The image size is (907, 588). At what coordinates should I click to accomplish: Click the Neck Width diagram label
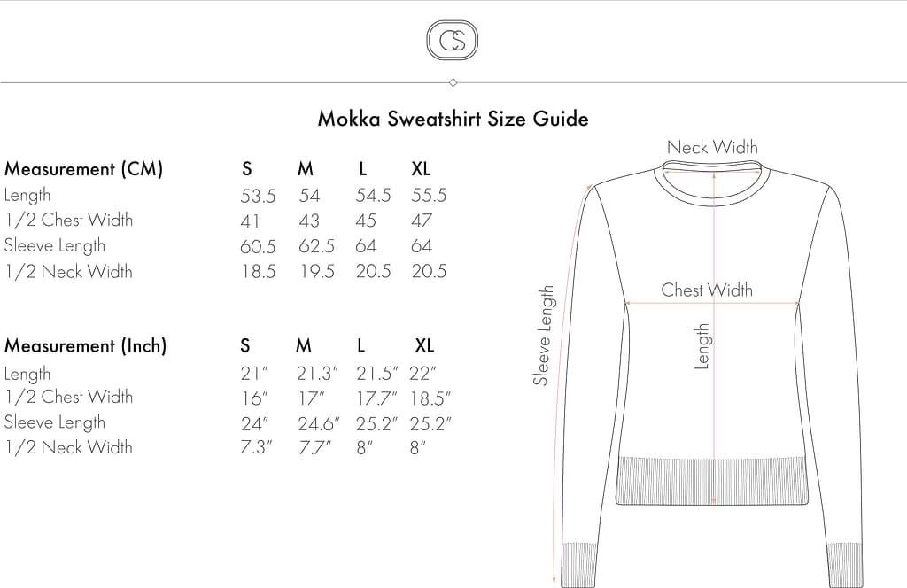(x=712, y=147)
